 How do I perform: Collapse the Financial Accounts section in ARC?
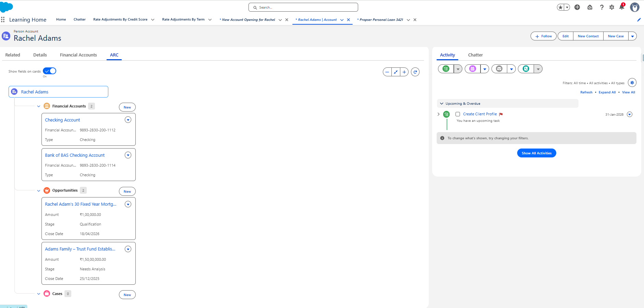tap(39, 106)
